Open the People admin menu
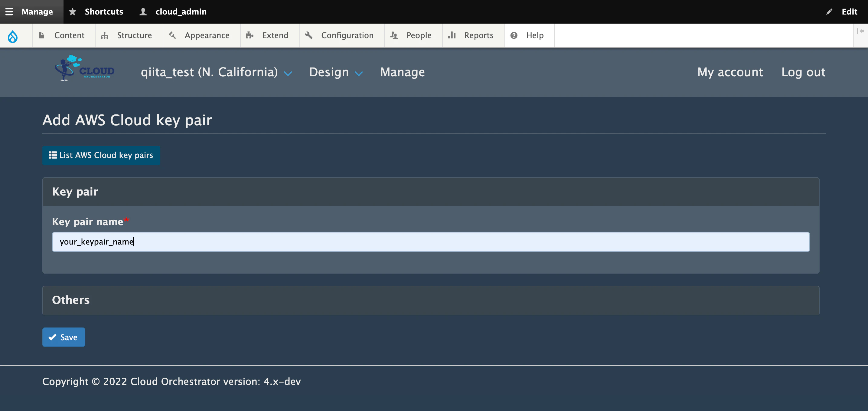Image resolution: width=868 pixels, height=411 pixels. (x=413, y=35)
